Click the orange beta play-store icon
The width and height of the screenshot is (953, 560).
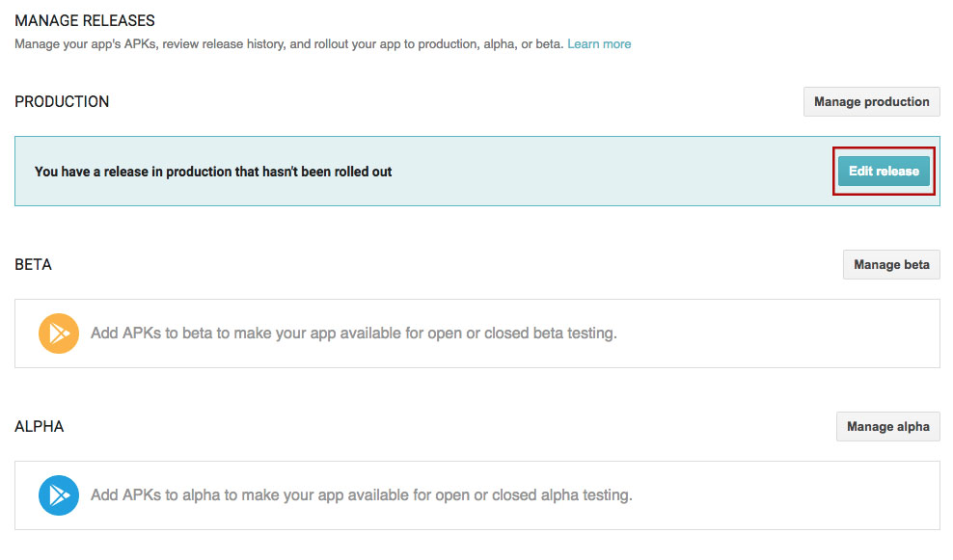(x=58, y=333)
